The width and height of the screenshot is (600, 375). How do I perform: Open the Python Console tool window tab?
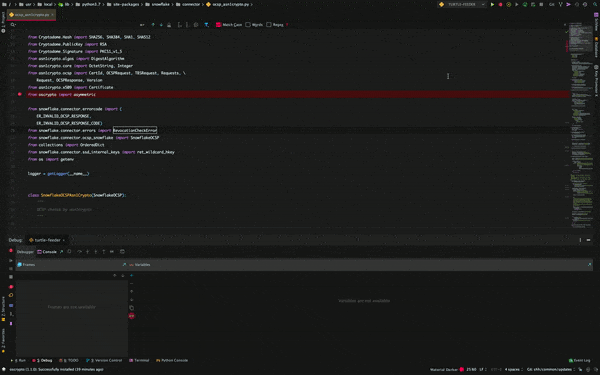tap(172, 360)
